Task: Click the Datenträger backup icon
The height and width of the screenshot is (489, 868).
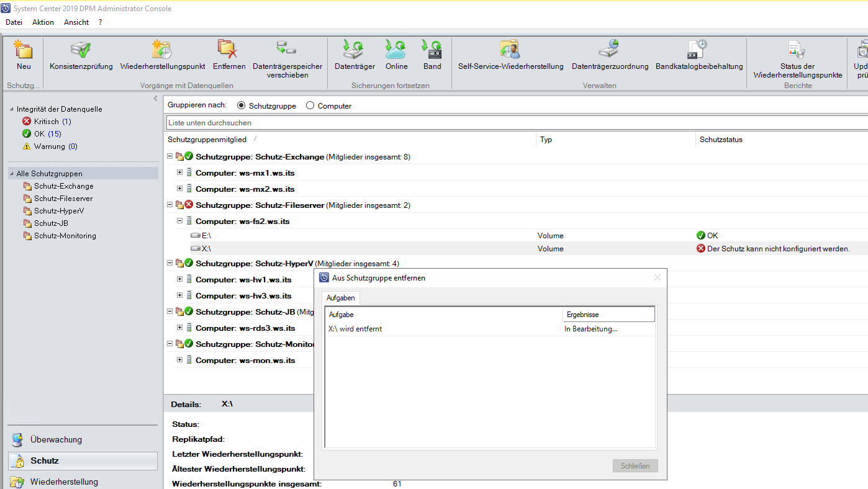Action: click(x=355, y=49)
